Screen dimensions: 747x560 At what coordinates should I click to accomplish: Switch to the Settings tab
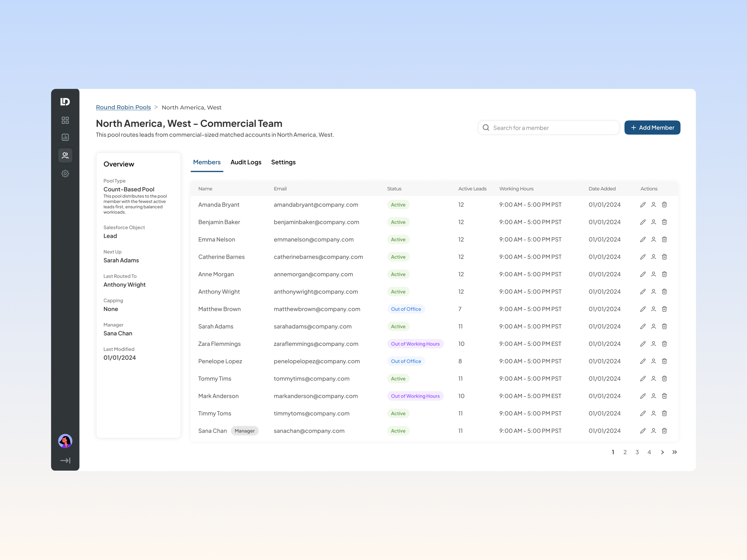[283, 162]
